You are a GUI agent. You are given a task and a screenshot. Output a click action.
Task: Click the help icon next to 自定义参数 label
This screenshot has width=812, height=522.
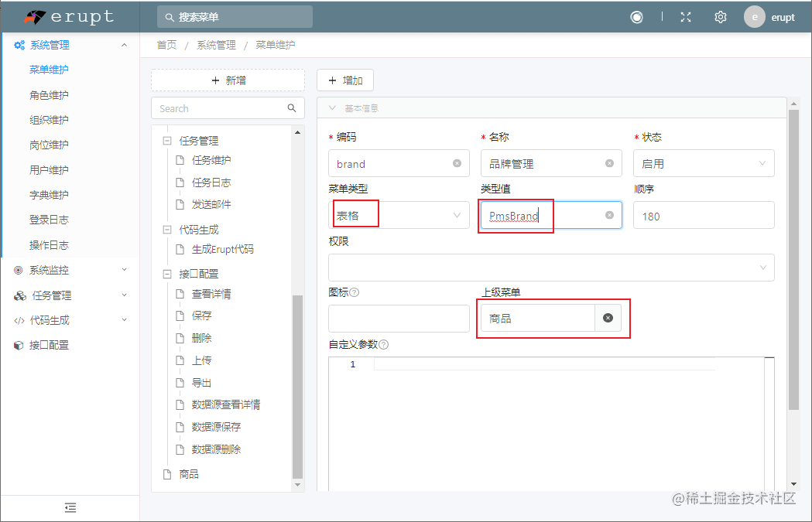384,345
